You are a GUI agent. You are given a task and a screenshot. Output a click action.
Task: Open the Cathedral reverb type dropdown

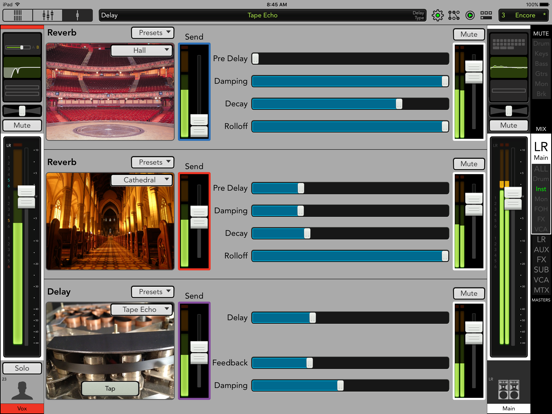[x=142, y=180]
